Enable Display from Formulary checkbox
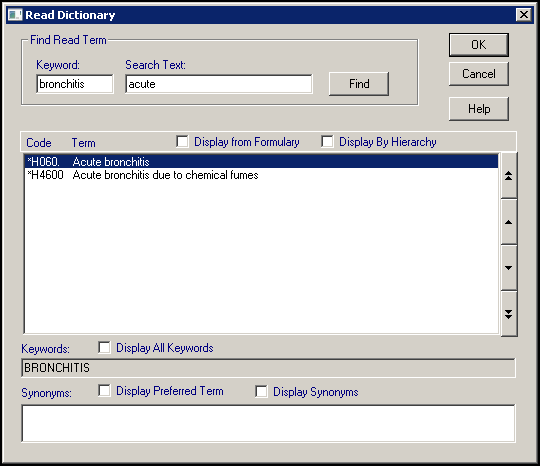This screenshot has height=466, width=540. (x=182, y=142)
